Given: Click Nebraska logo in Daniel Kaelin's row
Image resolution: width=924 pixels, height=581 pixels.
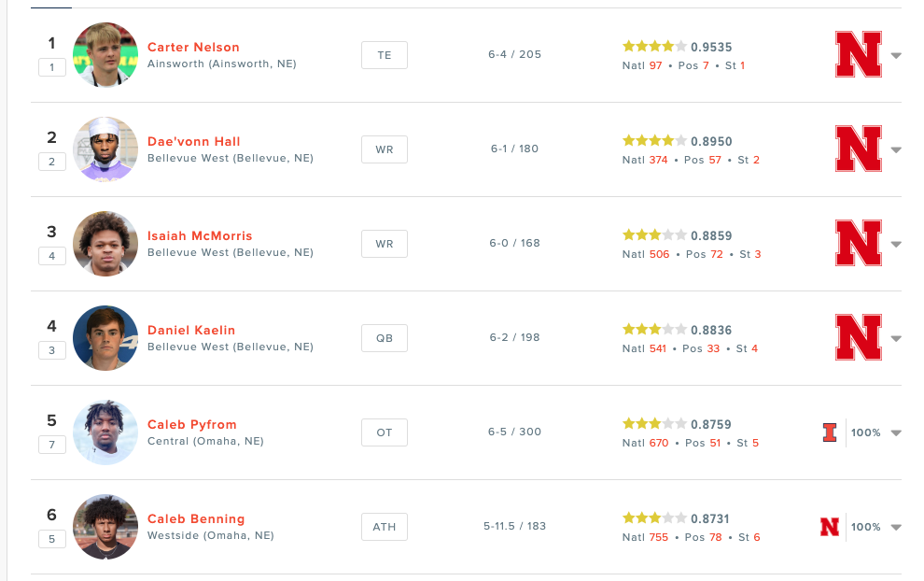Looking at the screenshot, I should tap(859, 338).
